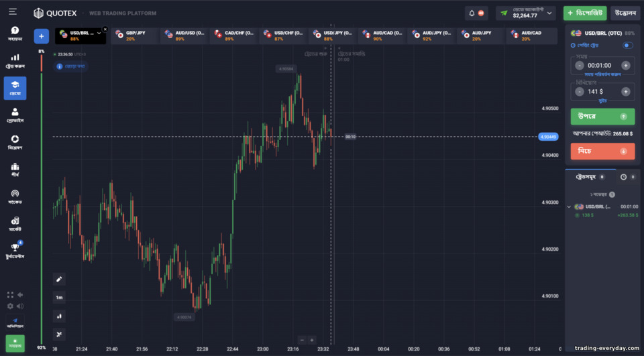Click the notification bell icon
Screen dimensions: 644x356
[x=472, y=13]
